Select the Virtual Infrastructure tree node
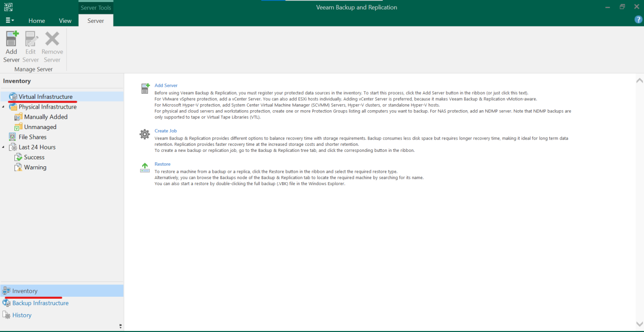 pos(45,97)
